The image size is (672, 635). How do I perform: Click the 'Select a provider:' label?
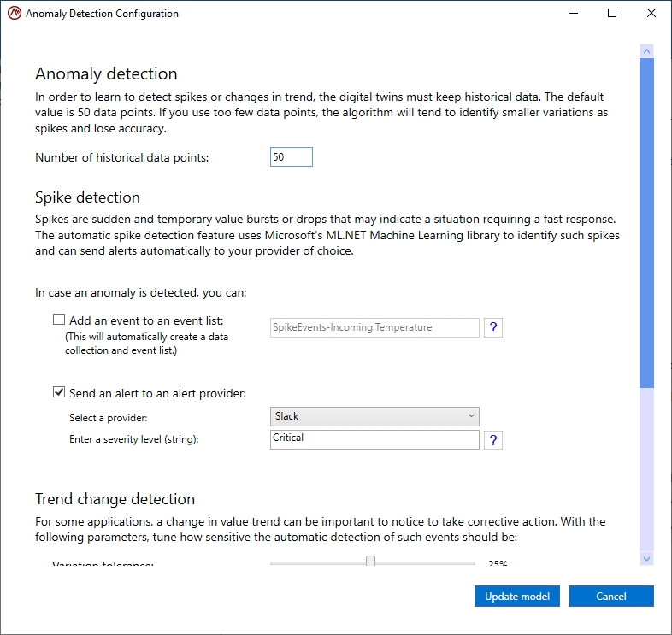(108, 418)
